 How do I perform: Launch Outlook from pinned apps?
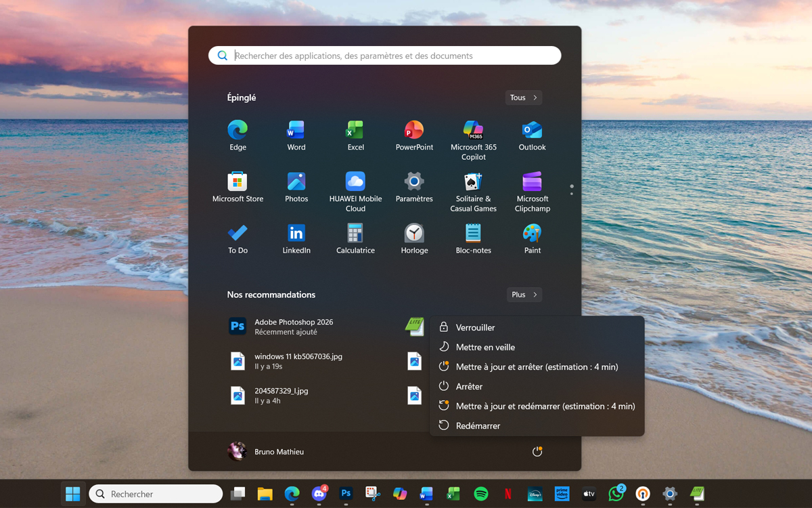[532, 133]
